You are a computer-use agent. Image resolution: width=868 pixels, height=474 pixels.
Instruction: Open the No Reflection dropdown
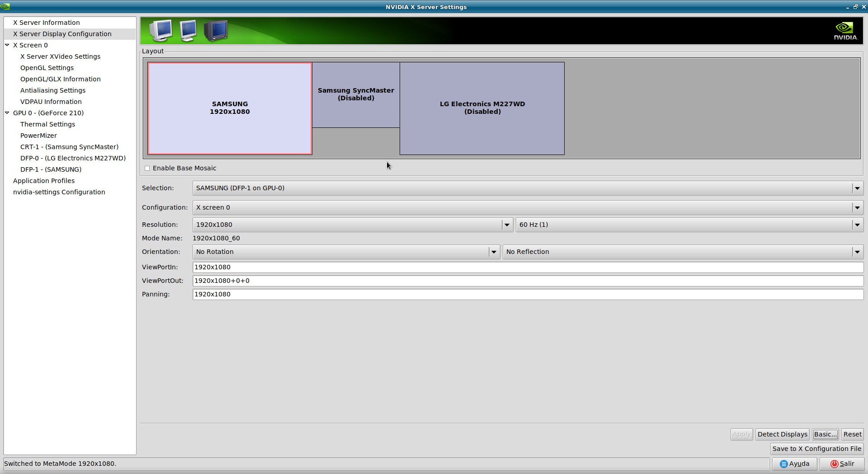tap(683, 252)
